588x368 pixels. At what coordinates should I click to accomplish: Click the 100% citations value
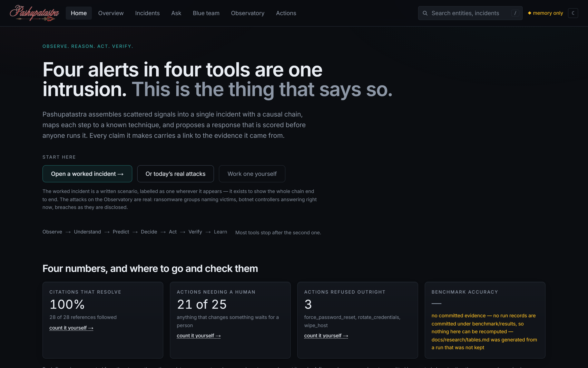tap(67, 304)
